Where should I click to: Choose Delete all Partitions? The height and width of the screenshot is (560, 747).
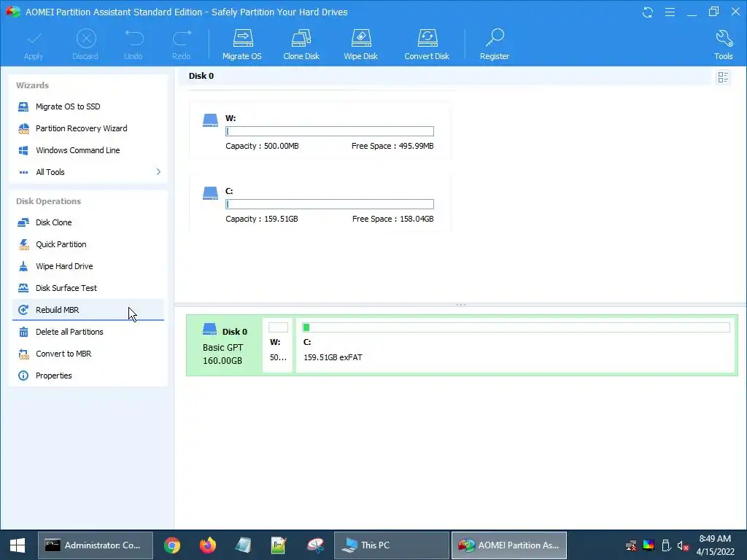[x=88, y=332]
